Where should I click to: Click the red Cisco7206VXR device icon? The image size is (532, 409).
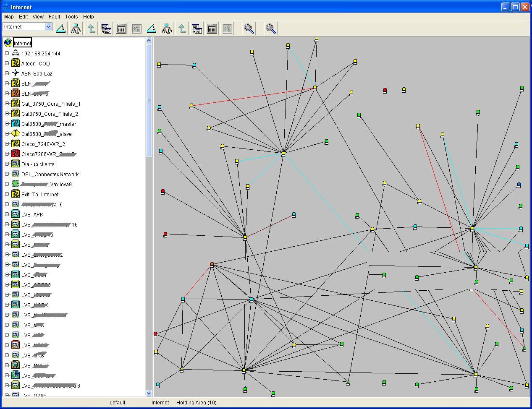16,154
